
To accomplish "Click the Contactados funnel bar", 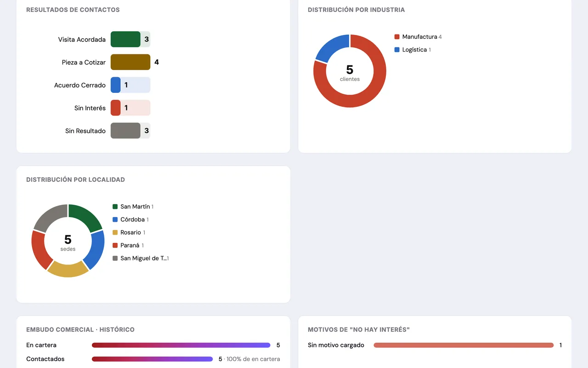I will pyautogui.click(x=152, y=359).
